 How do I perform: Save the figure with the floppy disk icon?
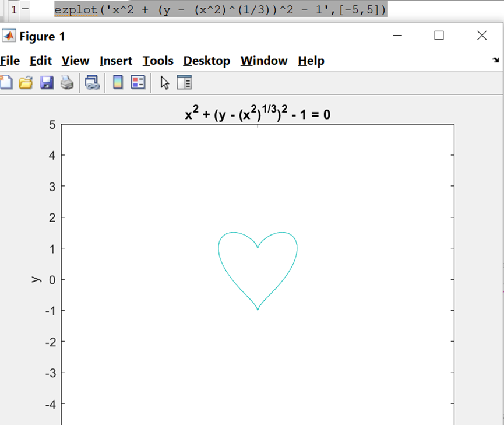click(47, 83)
